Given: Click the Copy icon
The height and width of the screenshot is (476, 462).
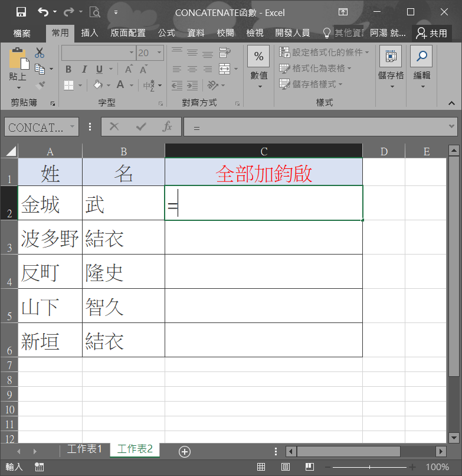Looking at the screenshot, I should pos(40,69).
